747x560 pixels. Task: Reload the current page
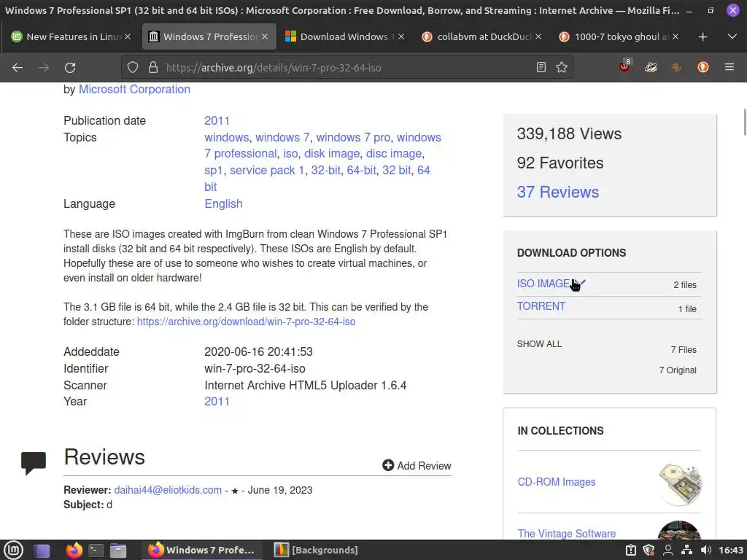click(70, 68)
